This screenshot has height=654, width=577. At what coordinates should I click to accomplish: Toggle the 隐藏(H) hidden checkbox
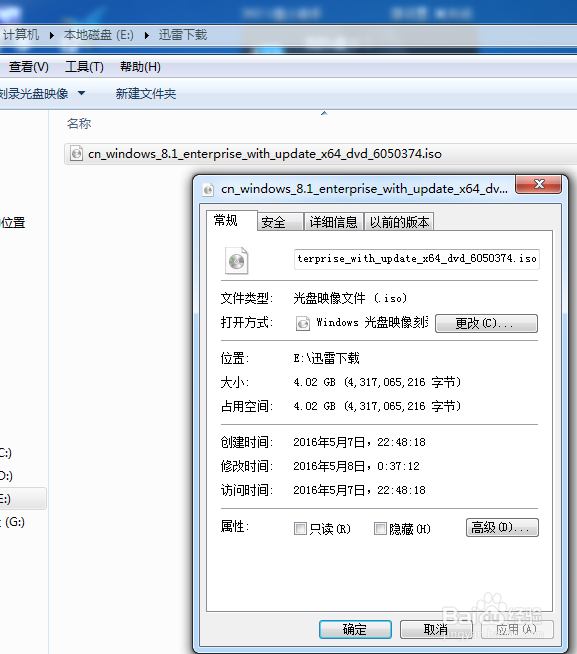[x=380, y=528]
